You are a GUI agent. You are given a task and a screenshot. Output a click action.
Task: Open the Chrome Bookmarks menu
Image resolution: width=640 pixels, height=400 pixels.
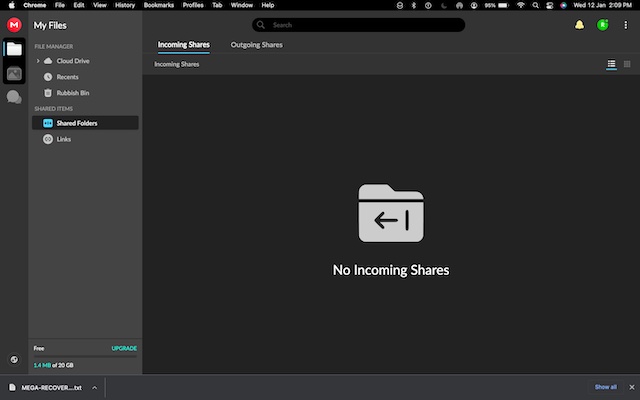(x=158, y=5)
